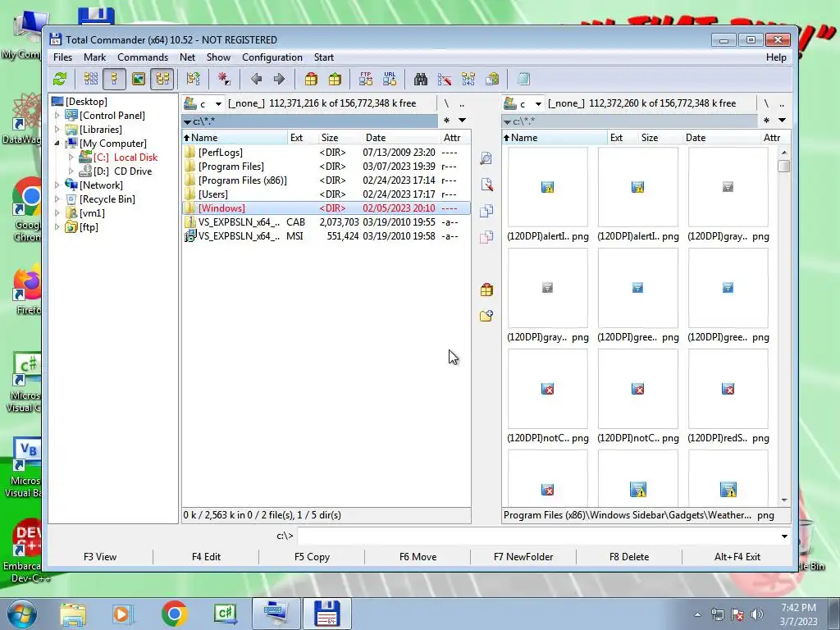Select [D:] CD Drive in tree
Viewport: 840px width, 630px height.
click(x=122, y=171)
